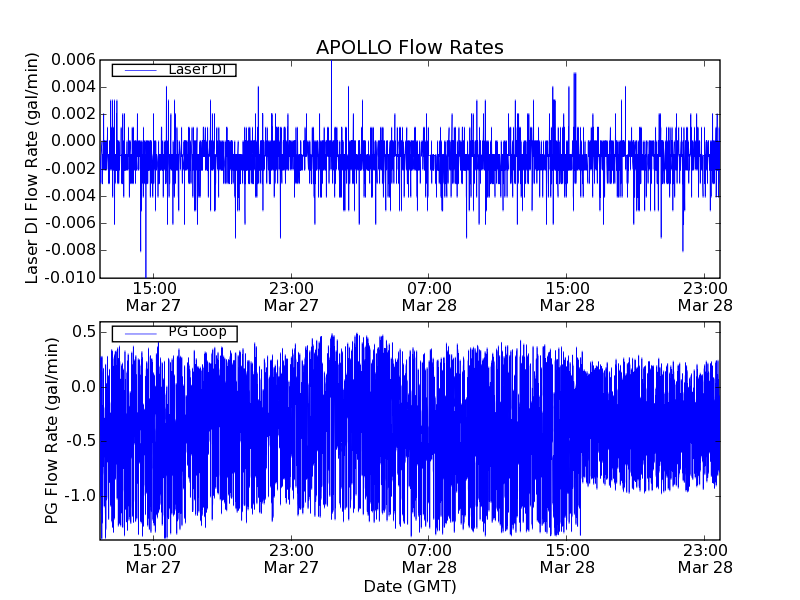
Task: Click the 'Date (GMT)' x-axis label
Action: coord(409,586)
